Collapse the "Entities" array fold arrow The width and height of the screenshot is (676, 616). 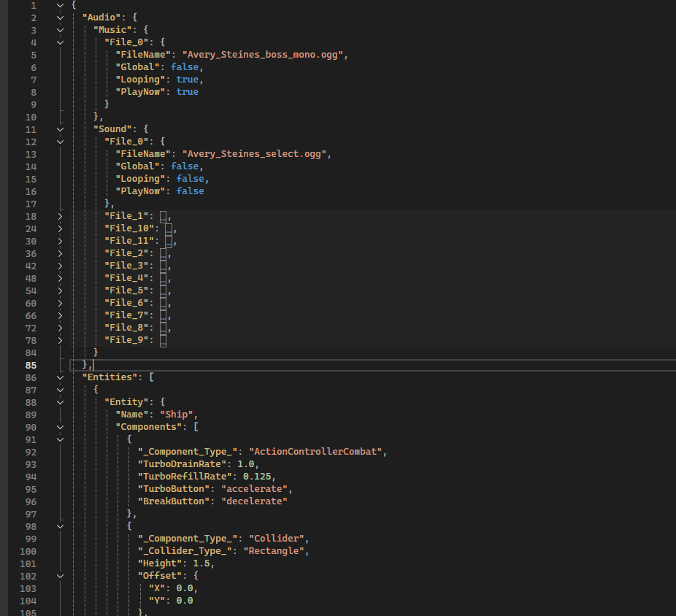60,377
